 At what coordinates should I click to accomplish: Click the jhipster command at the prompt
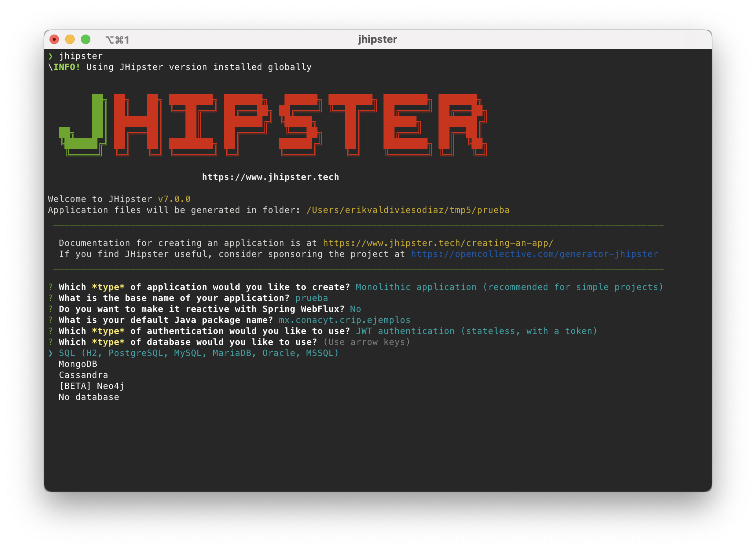[81, 56]
